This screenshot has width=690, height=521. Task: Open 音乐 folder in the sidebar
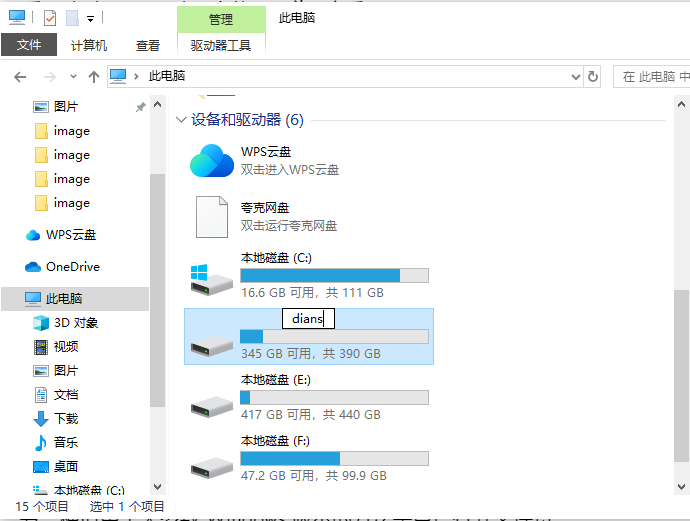(x=56, y=442)
